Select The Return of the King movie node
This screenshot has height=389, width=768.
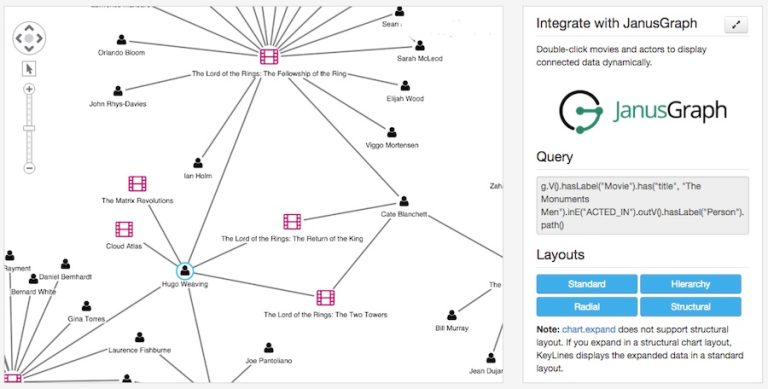point(292,222)
